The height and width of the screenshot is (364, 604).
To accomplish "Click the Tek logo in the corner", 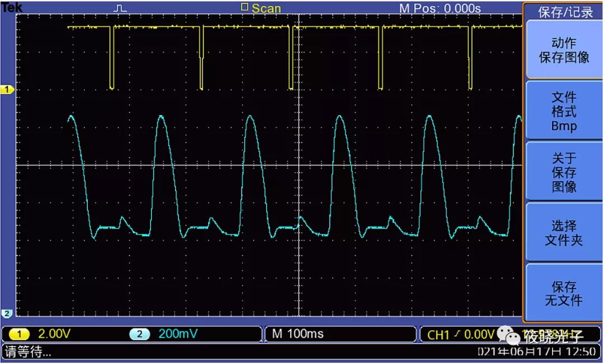I will click(x=11, y=7).
